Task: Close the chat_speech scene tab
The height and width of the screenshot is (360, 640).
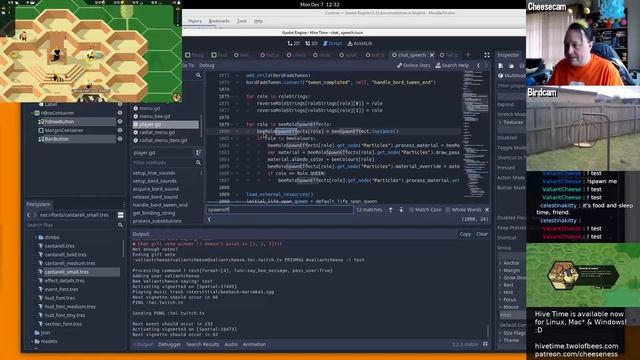Action: point(432,55)
